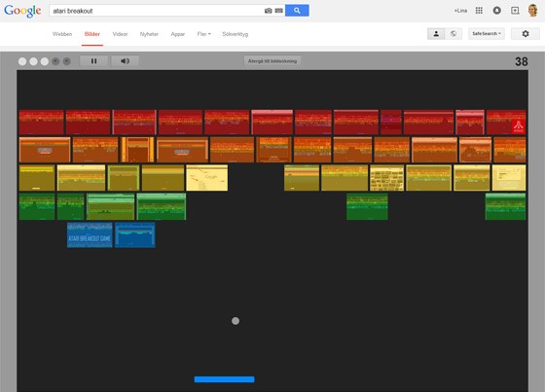Click the pale yellow map brick
Viewport: 545px width, 392px height.
pyautogui.click(x=206, y=178)
